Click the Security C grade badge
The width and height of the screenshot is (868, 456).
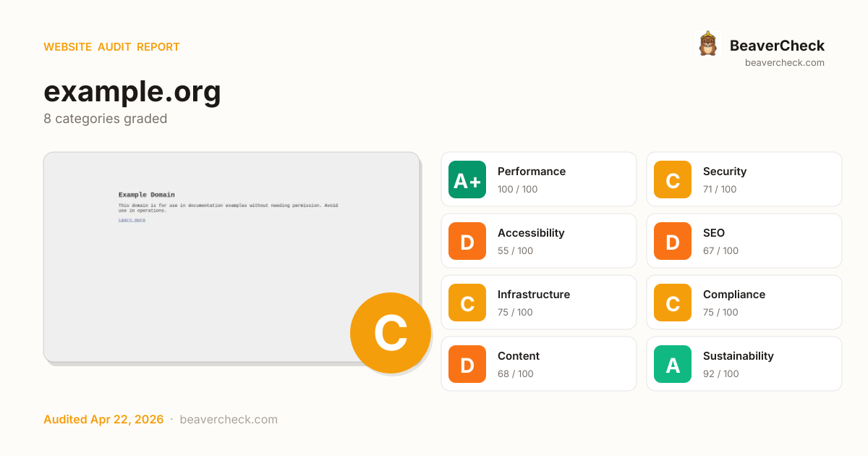[x=673, y=180]
